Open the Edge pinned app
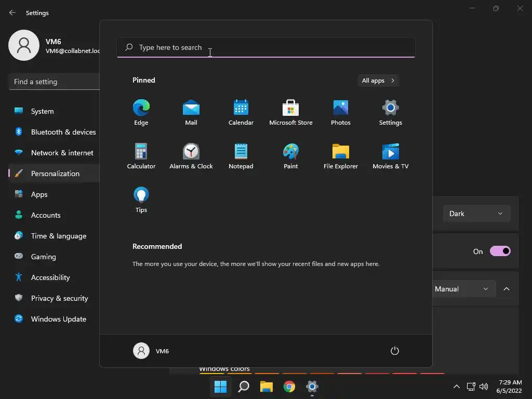The image size is (532, 399). click(x=141, y=112)
